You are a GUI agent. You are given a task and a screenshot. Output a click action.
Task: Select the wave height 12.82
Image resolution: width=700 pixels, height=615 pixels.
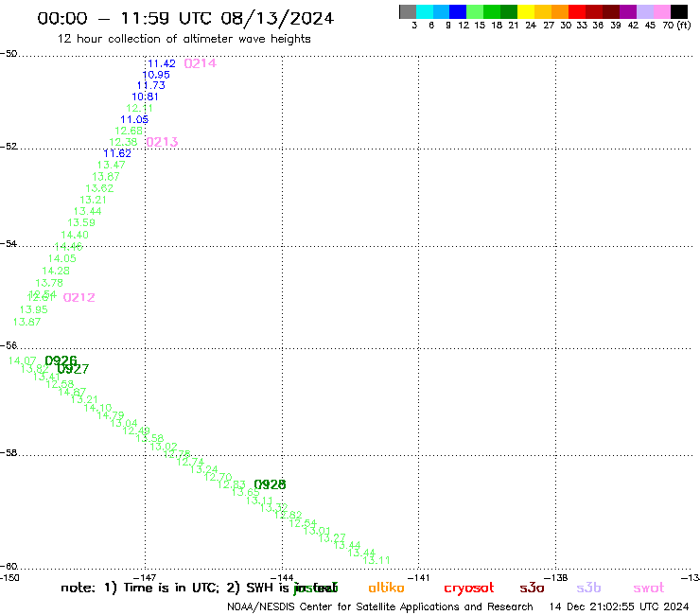(x=288, y=515)
